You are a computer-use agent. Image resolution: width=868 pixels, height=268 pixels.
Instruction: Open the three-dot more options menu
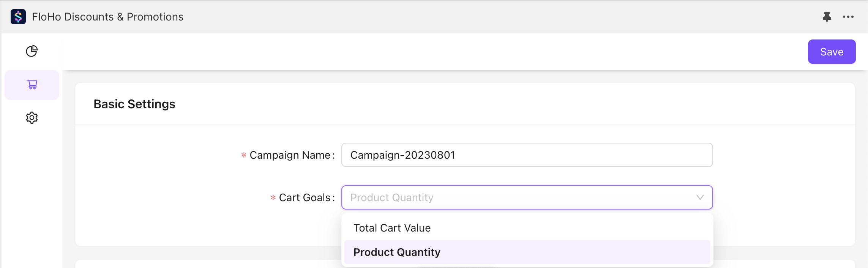pyautogui.click(x=848, y=17)
